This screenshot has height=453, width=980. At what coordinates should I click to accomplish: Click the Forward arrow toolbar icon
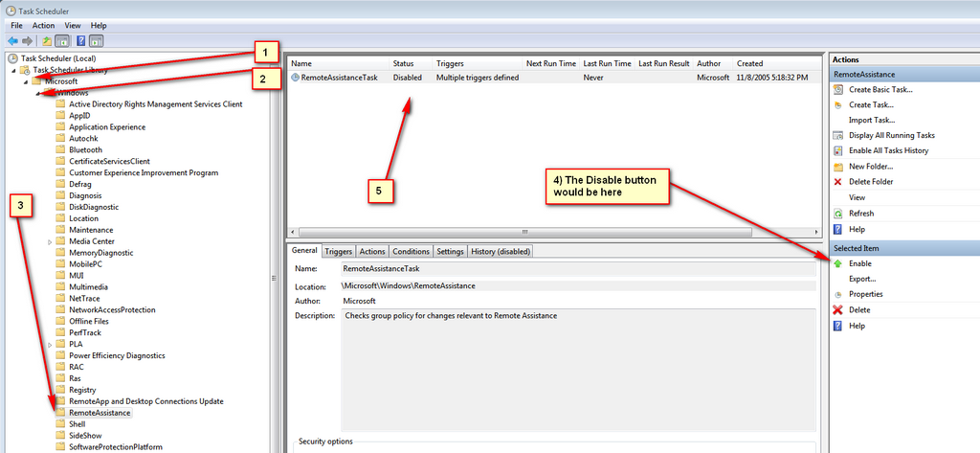point(27,41)
